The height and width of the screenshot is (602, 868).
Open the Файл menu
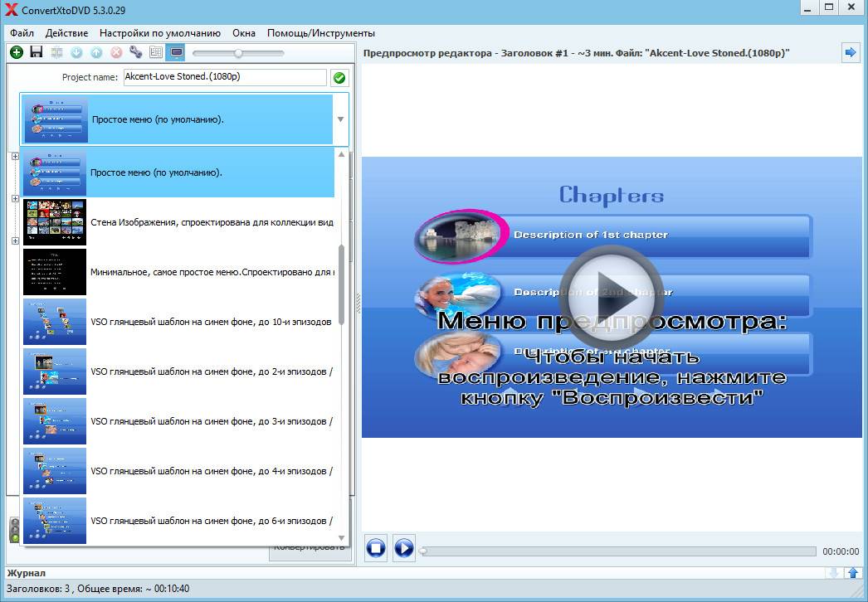(x=22, y=33)
